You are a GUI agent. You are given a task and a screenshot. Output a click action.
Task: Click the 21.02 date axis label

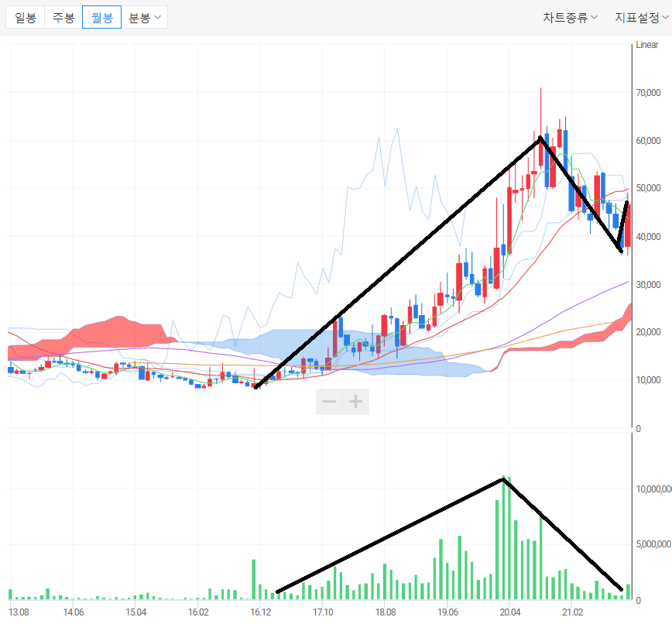[573, 612]
